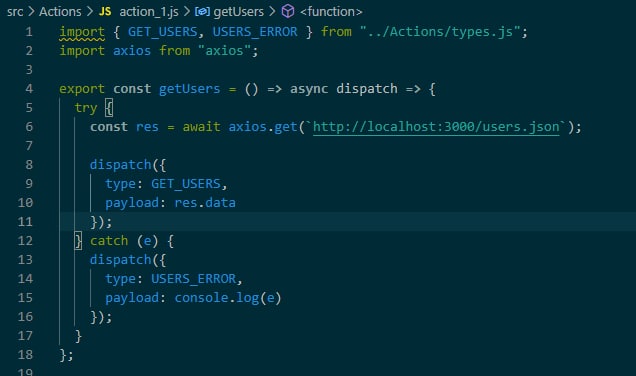Click the getUsers breadcrumb symbol
This screenshot has height=376, width=636.
[238, 12]
